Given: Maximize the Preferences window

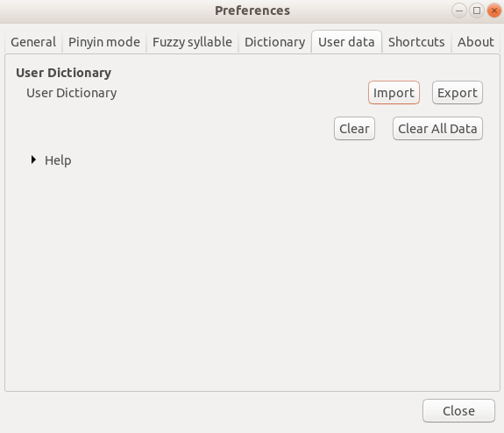Looking at the screenshot, I should [x=477, y=11].
